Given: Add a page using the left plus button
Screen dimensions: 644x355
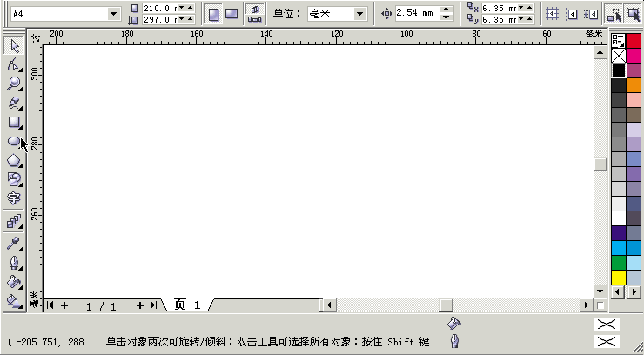Looking at the screenshot, I should (64, 305).
